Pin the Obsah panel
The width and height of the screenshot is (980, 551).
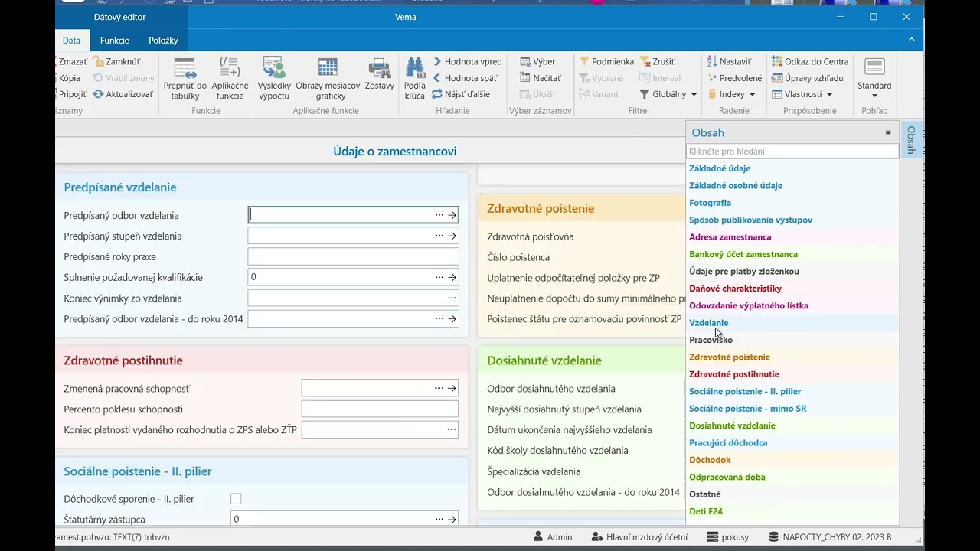click(888, 132)
